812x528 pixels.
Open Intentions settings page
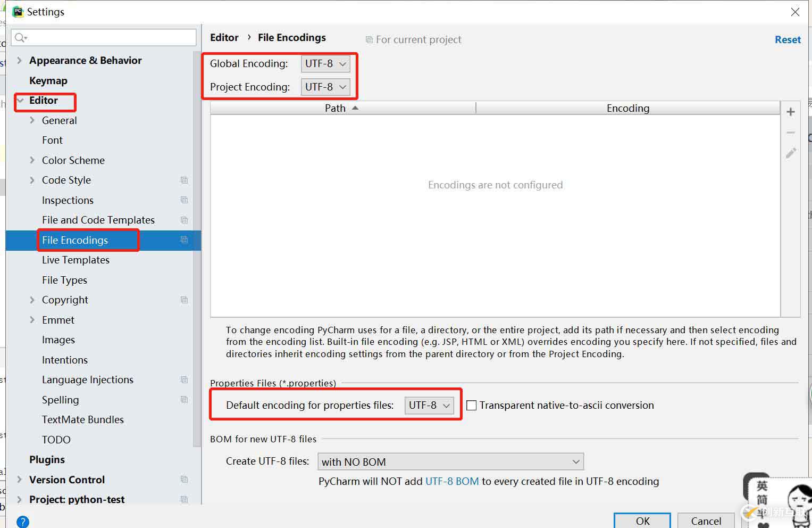(x=65, y=360)
